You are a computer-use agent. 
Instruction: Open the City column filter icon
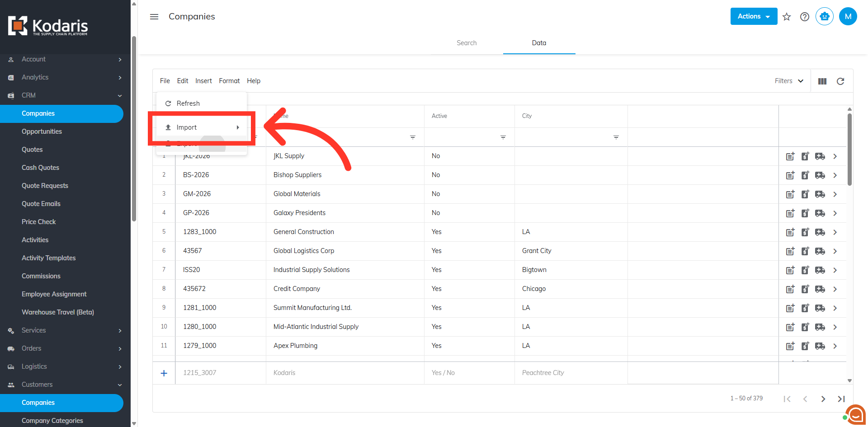click(616, 137)
